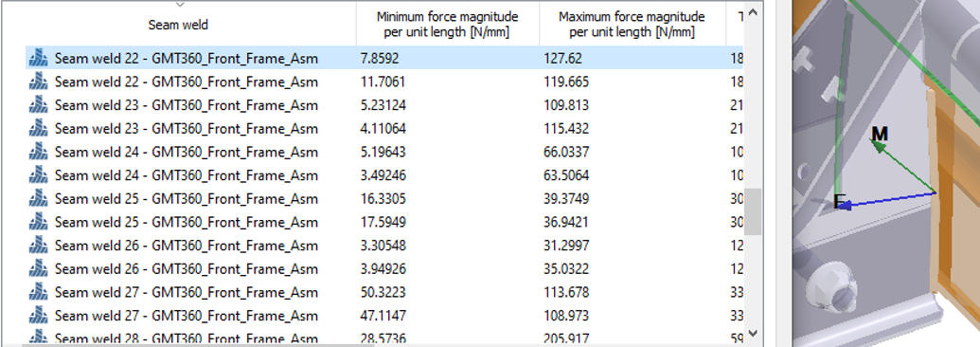The image size is (980, 347).
Task: Click the Seam weld 28 row icon
Action: [38, 338]
